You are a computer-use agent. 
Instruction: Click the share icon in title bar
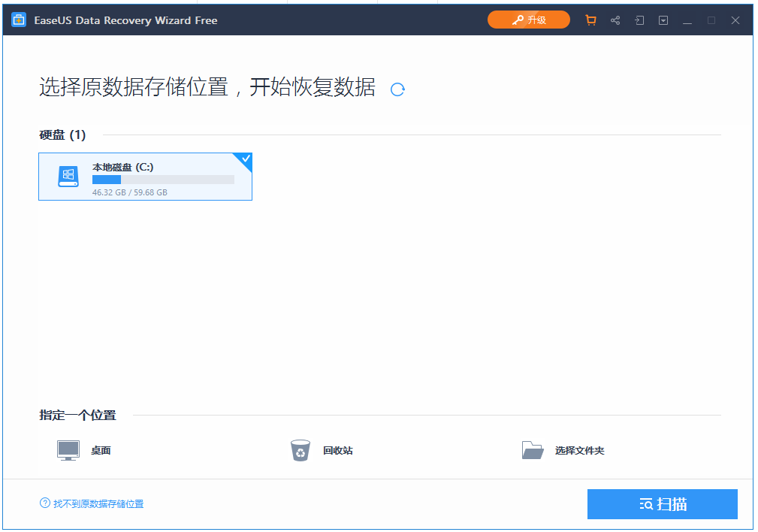point(615,20)
